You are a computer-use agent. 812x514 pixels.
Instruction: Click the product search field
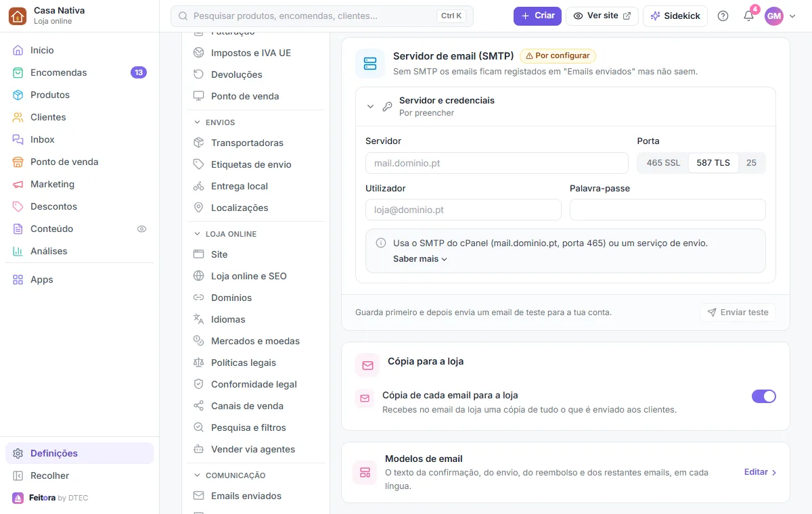tap(321, 16)
